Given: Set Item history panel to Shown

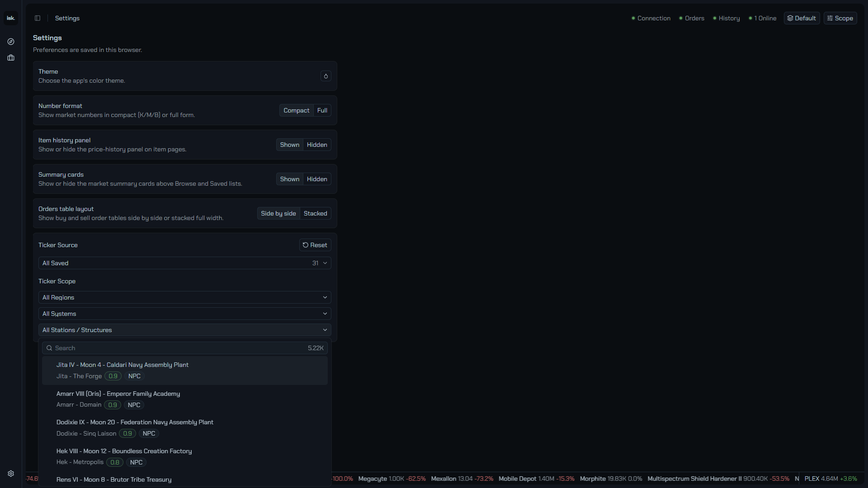Looking at the screenshot, I should (290, 145).
